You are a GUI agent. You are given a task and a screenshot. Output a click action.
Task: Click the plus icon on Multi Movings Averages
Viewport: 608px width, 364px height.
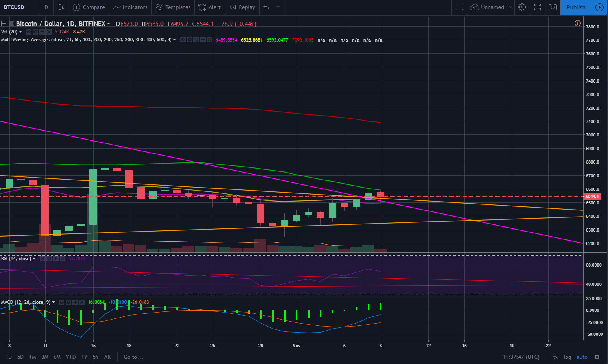(x=203, y=40)
